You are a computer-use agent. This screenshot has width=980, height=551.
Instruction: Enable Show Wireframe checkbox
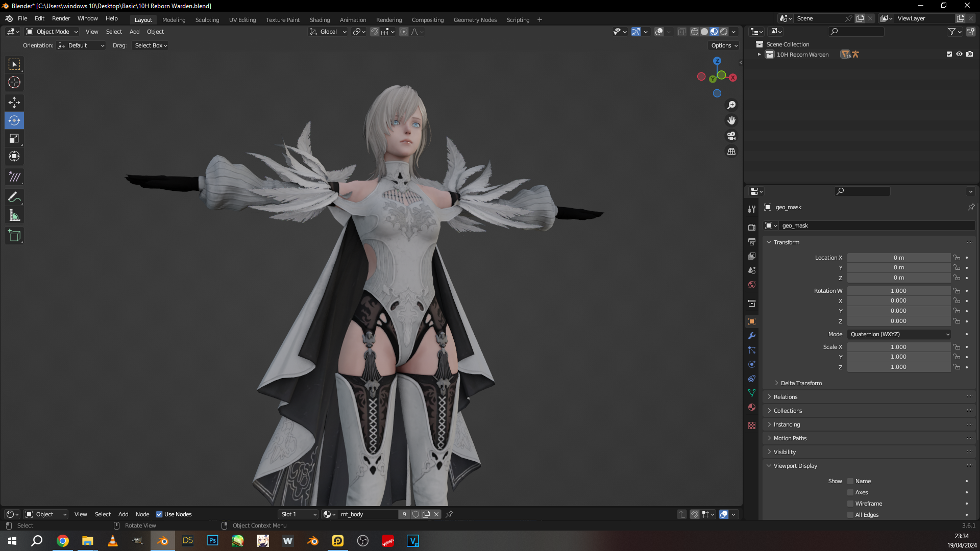click(x=850, y=504)
